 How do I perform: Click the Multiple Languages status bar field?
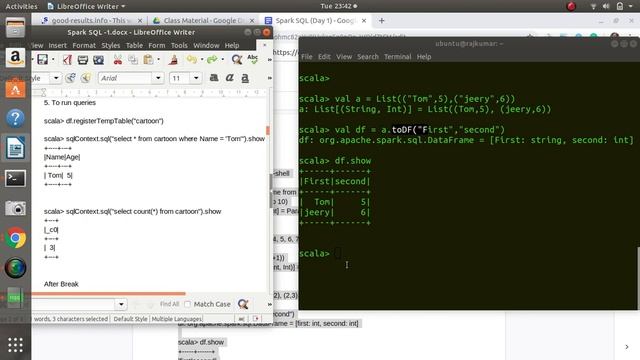point(177,319)
